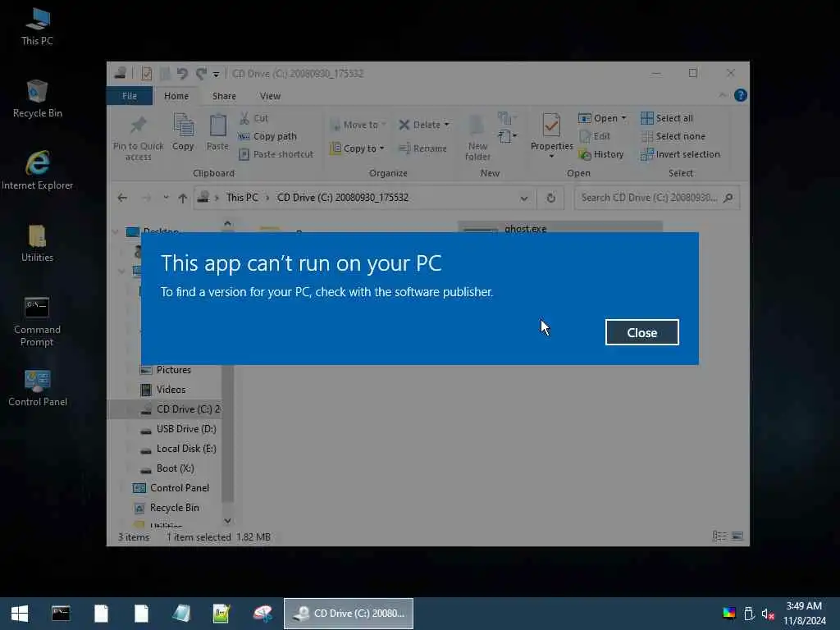Select Recycle Bin in navigation pane

pos(166,508)
